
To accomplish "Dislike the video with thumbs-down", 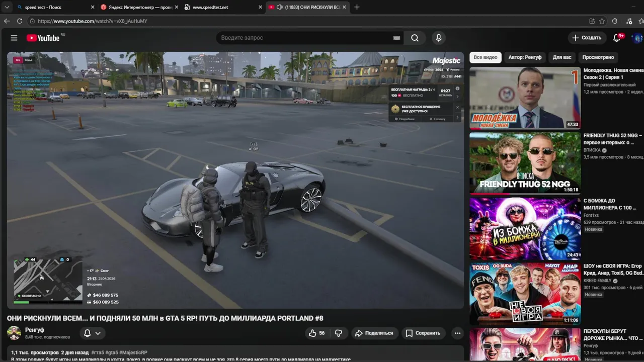I will pos(339,333).
